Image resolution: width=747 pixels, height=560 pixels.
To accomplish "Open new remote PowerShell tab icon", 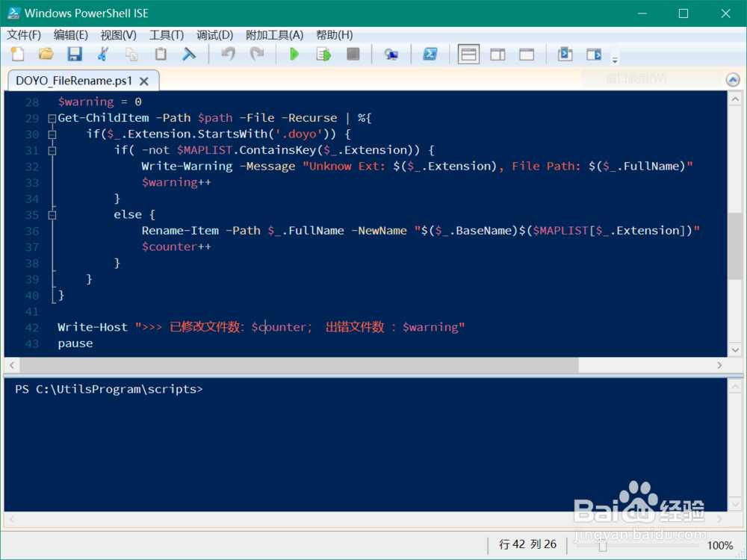I will (x=391, y=55).
